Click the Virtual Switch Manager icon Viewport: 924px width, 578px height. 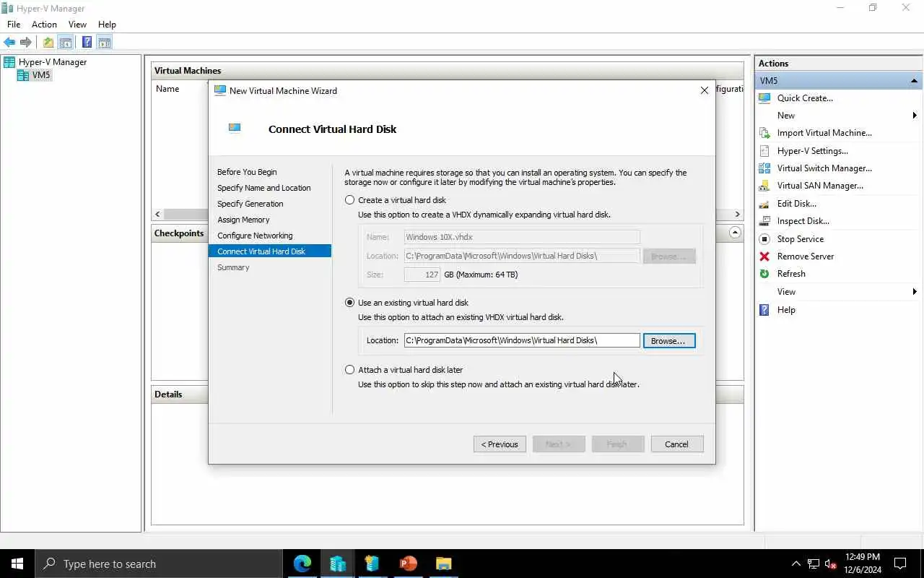click(x=764, y=168)
